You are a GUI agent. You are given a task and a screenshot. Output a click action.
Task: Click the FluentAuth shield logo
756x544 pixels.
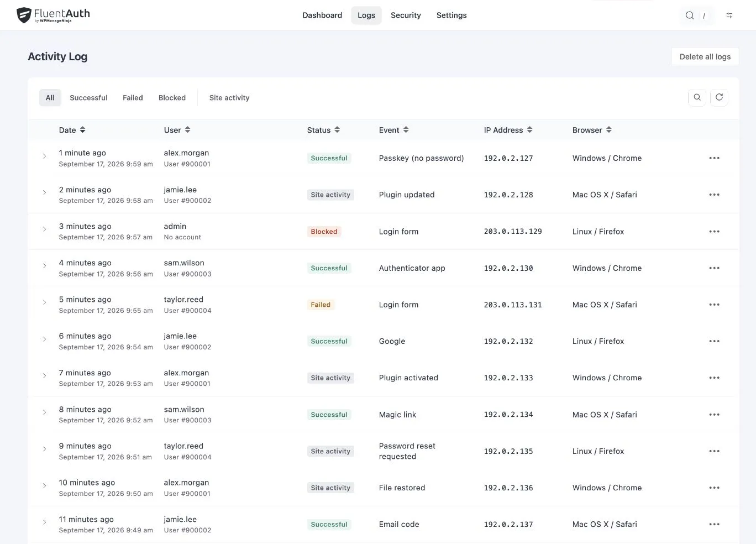pos(24,15)
